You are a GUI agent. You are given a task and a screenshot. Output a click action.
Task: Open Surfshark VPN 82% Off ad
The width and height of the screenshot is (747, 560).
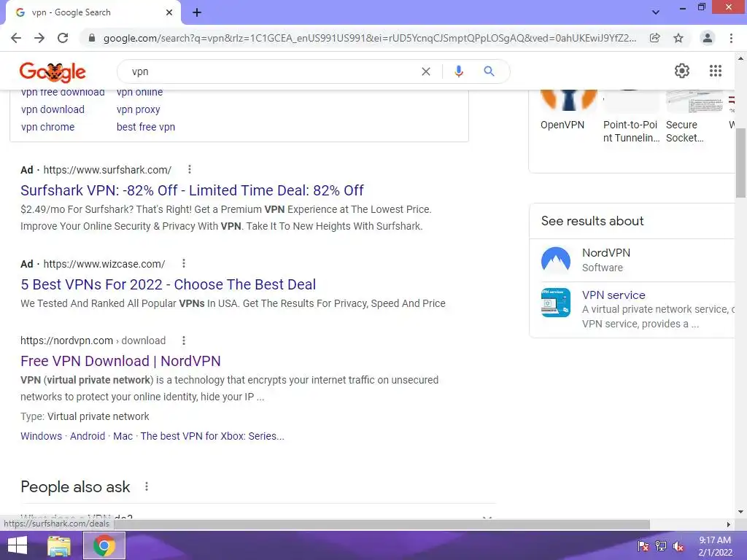click(192, 190)
